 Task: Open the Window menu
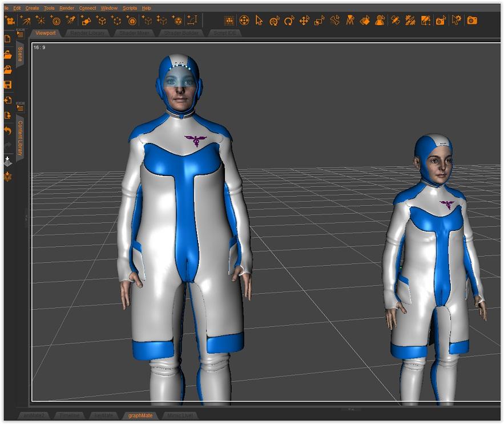tap(109, 8)
